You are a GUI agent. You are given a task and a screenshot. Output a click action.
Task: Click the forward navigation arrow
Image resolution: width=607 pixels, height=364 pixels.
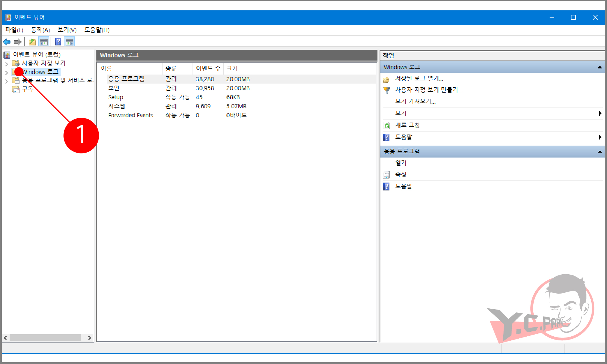17,42
